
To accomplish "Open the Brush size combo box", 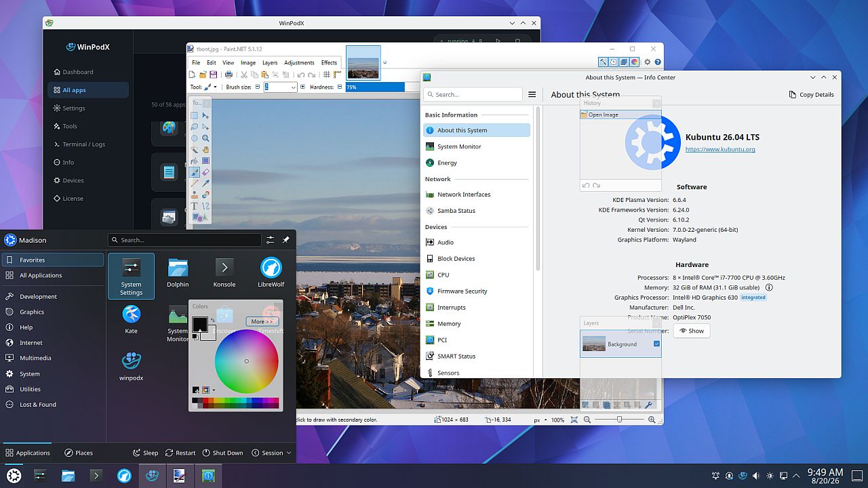I will 281,87.
